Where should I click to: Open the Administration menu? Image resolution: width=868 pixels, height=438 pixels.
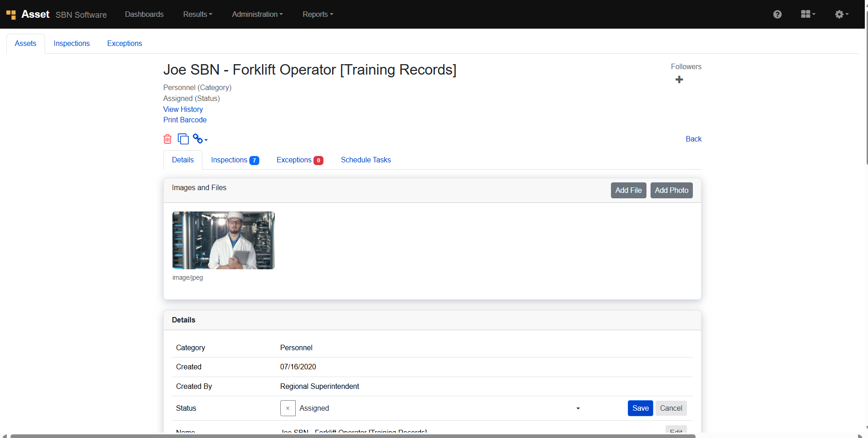click(x=257, y=14)
